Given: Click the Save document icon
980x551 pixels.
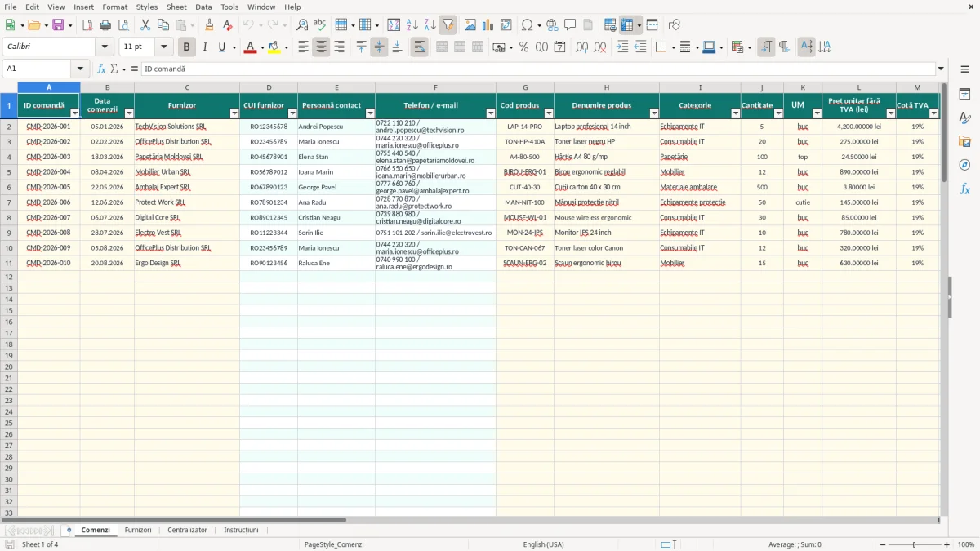Looking at the screenshot, I should point(58,25).
